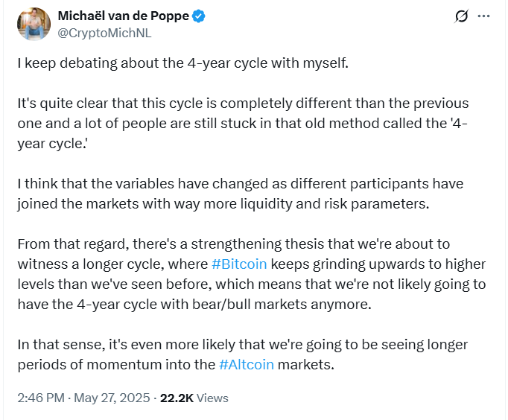Click the 22.2K view count number
The width and height of the screenshot is (508, 420).
coord(177,398)
